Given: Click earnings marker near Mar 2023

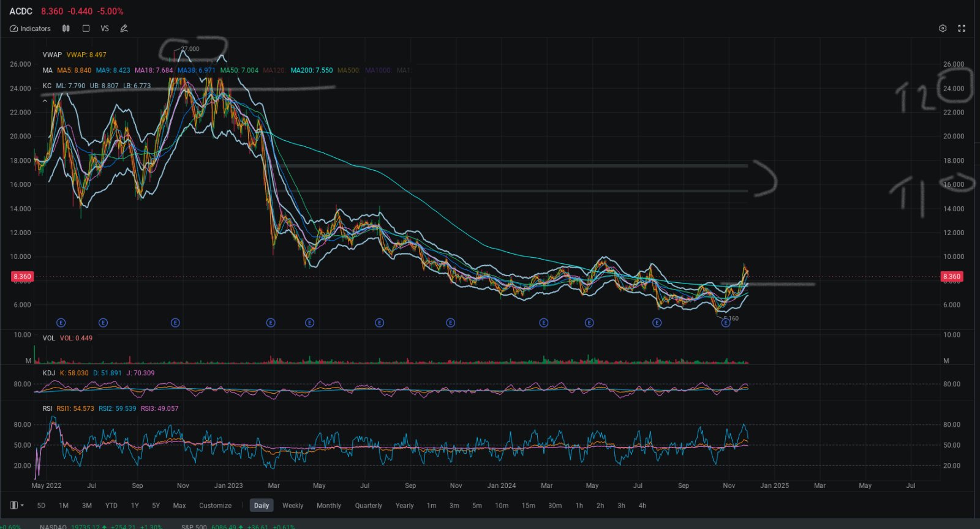Looking at the screenshot, I should point(271,323).
